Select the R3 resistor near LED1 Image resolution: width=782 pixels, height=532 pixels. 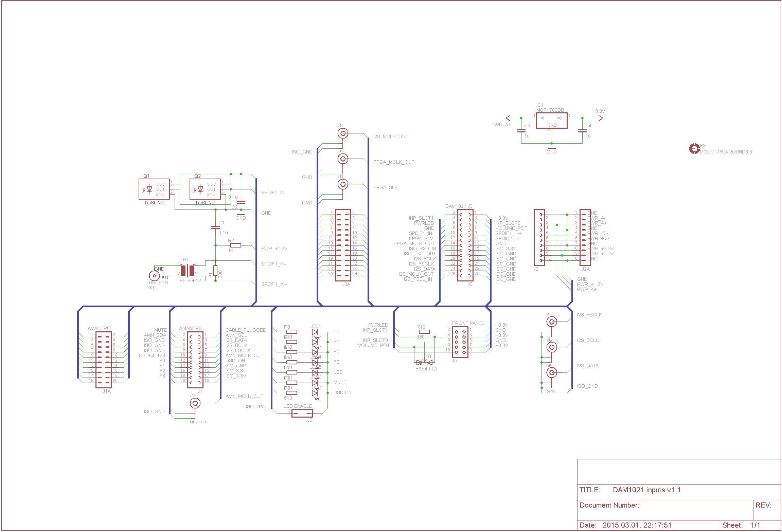click(x=291, y=332)
